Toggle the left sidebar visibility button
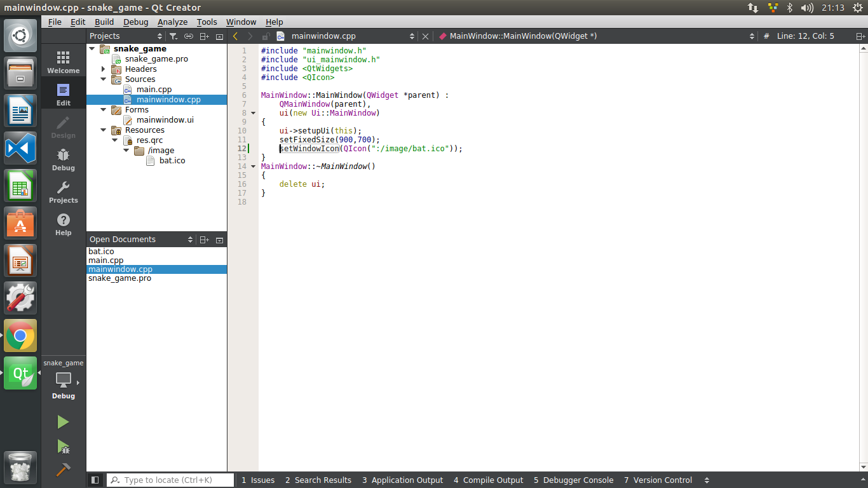The width and height of the screenshot is (868, 488). click(95, 480)
